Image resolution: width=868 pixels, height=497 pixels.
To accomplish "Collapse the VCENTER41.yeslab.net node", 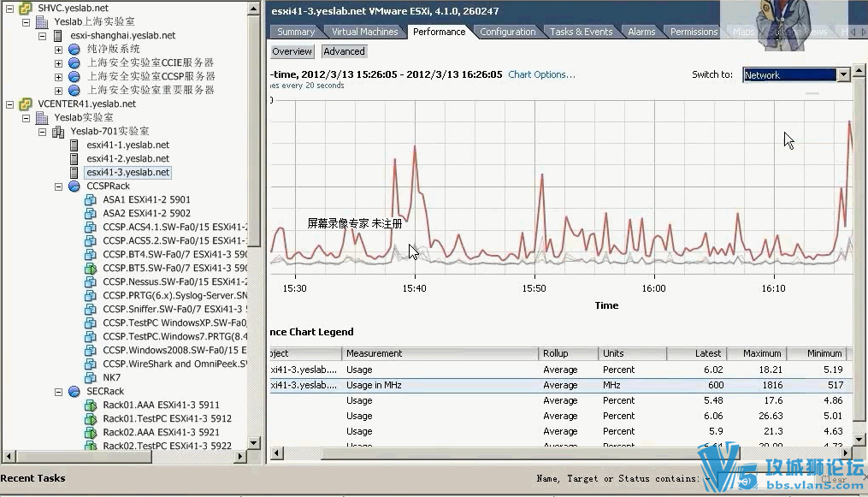I will pyautogui.click(x=9, y=104).
